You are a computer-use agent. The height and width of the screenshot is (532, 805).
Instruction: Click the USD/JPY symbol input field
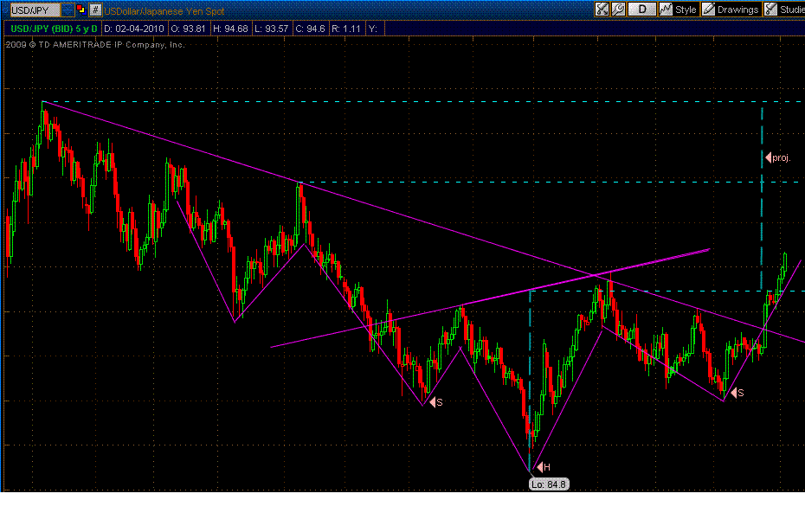tap(35, 10)
